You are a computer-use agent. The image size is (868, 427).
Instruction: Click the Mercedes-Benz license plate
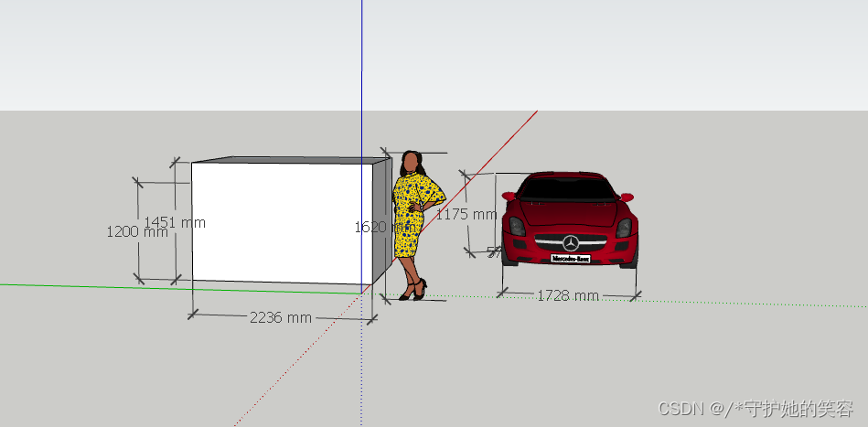pos(570,258)
